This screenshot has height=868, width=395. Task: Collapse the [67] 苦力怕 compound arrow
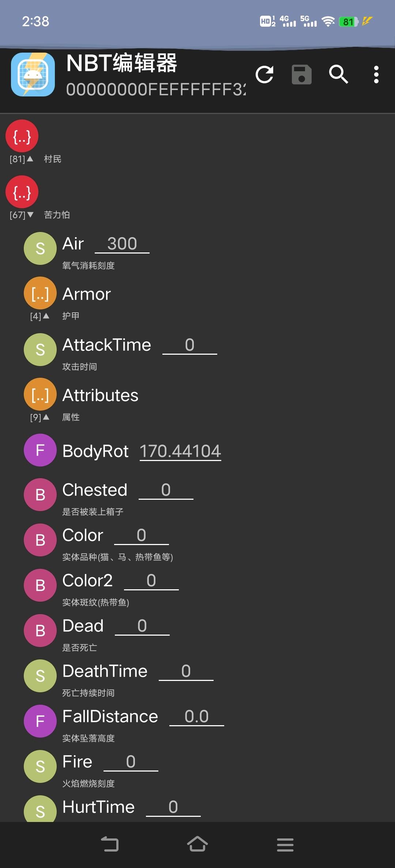point(30,215)
